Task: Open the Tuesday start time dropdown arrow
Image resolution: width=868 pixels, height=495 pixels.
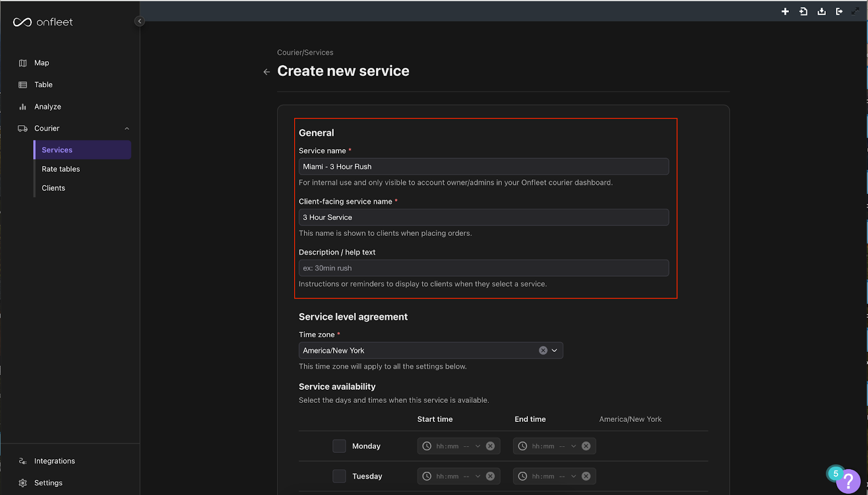Action: pos(478,476)
